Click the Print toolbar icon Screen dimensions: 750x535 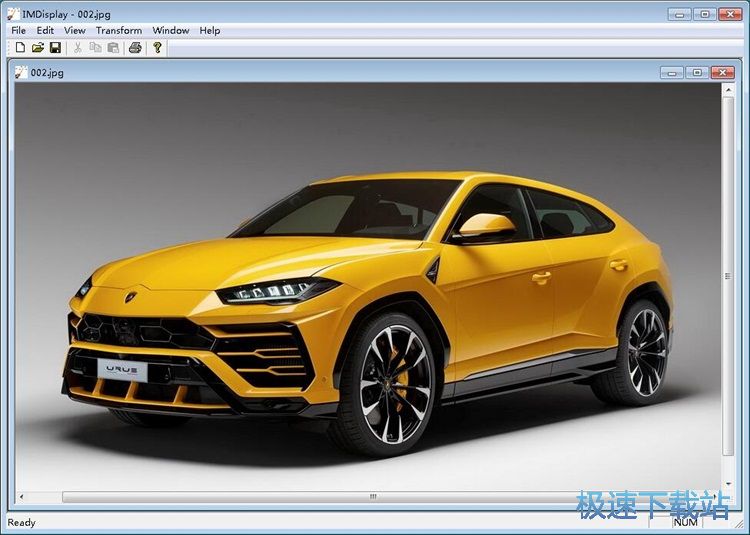(x=135, y=47)
